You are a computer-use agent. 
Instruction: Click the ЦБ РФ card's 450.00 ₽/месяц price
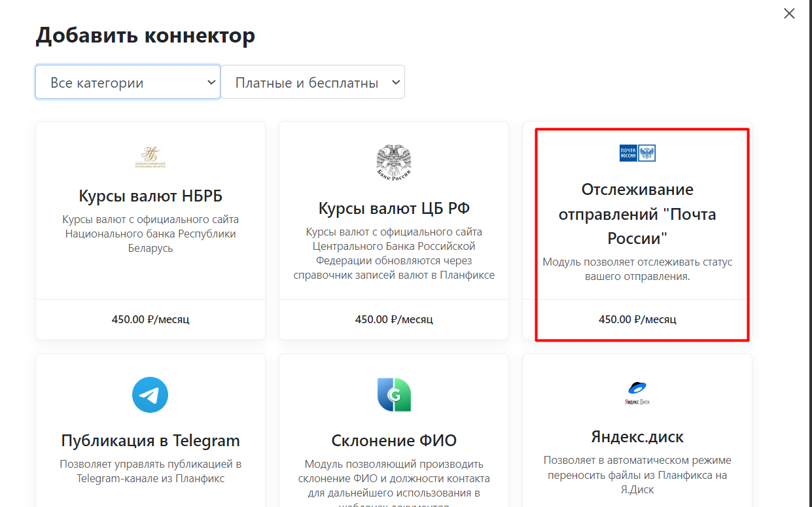coord(394,319)
